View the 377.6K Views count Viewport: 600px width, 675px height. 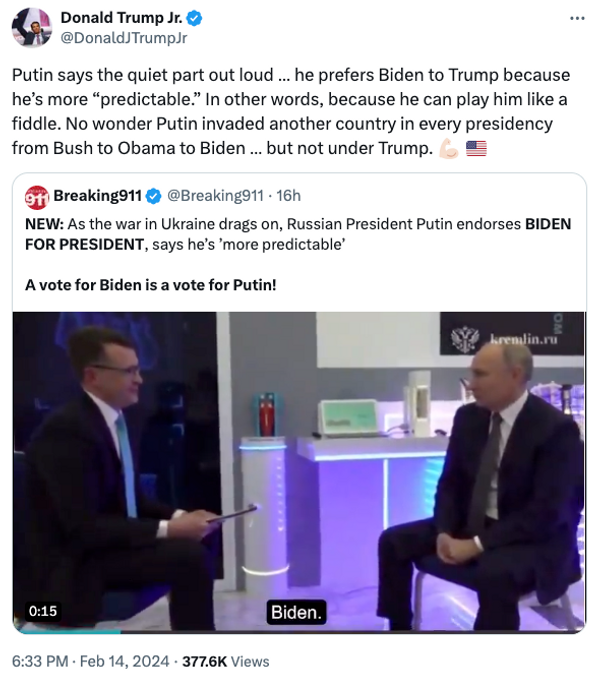pyautogui.click(x=226, y=661)
